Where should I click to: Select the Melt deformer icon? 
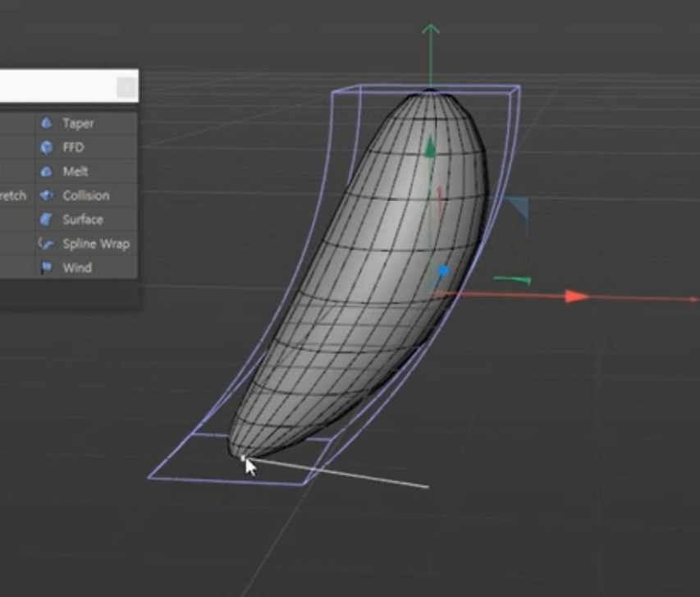tap(46, 171)
